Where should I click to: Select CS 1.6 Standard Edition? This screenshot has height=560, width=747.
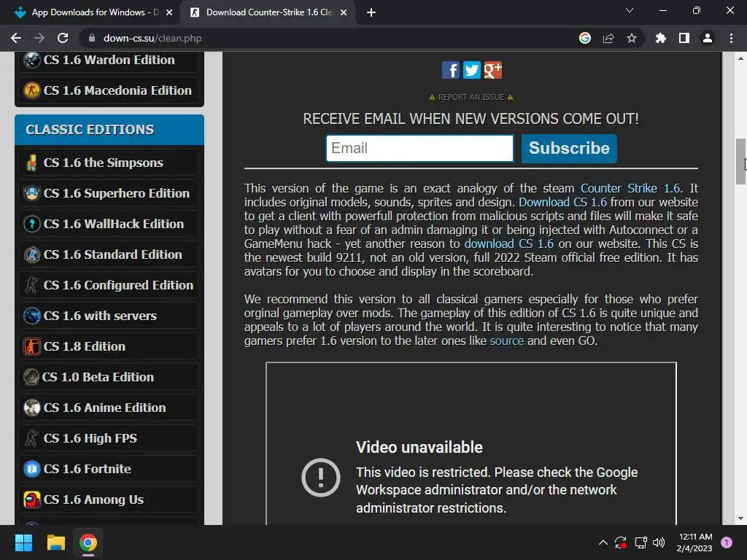(x=109, y=254)
